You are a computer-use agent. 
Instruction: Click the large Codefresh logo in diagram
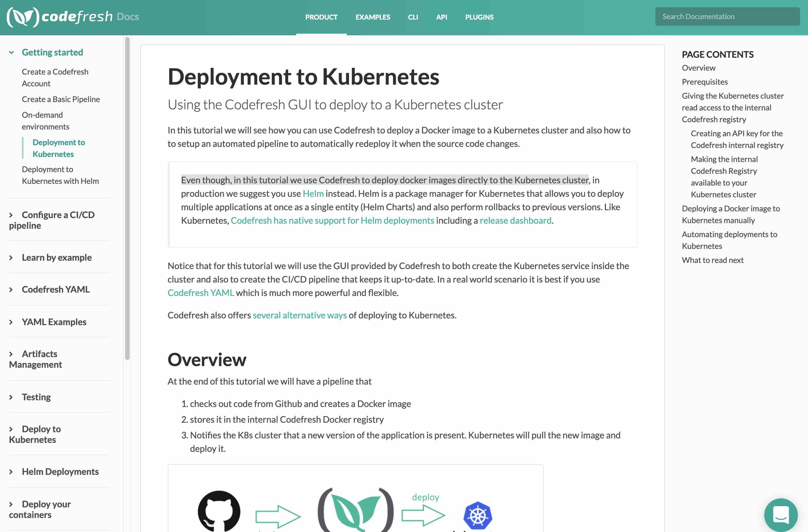click(x=355, y=510)
